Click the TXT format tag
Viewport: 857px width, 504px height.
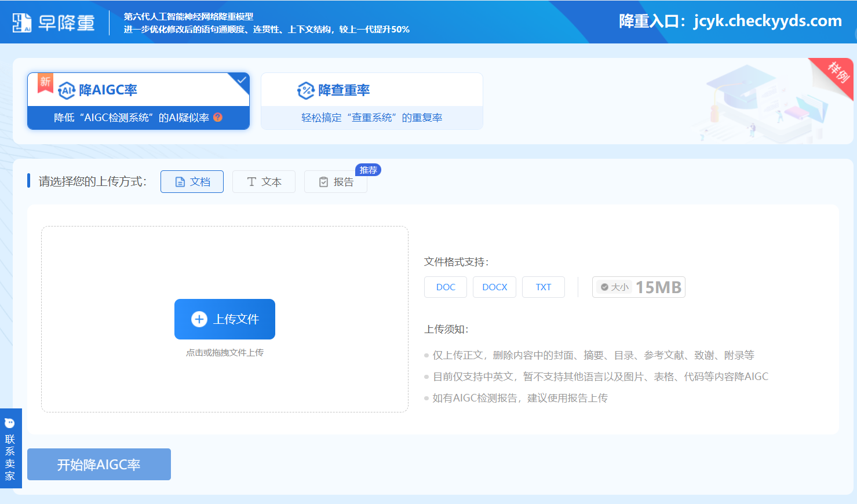(544, 287)
